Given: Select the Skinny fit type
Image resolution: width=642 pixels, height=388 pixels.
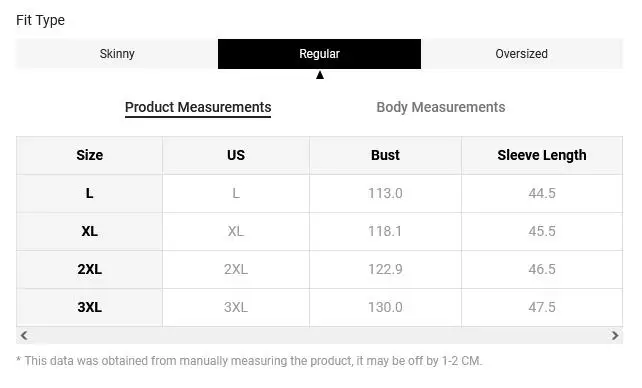Looking at the screenshot, I should (117, 54).
